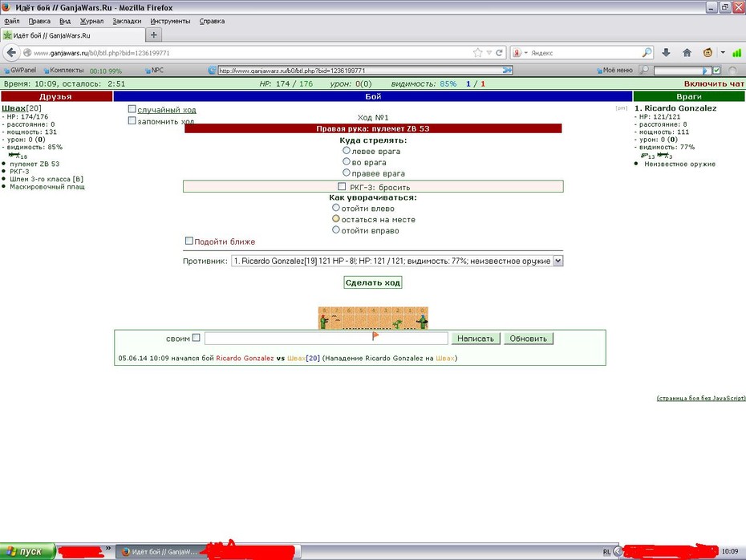Open '1. Ricardo Gonzalez' enemy name
Image resolution: width=746 pixels, height=560 pixels.
click(x=675, y=108)
